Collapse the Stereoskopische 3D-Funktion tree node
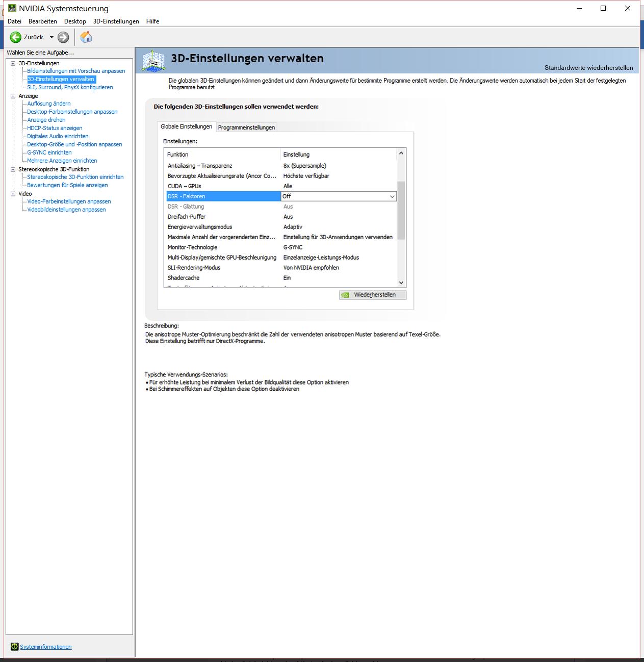The image size is (644, 662). point(13,169)
